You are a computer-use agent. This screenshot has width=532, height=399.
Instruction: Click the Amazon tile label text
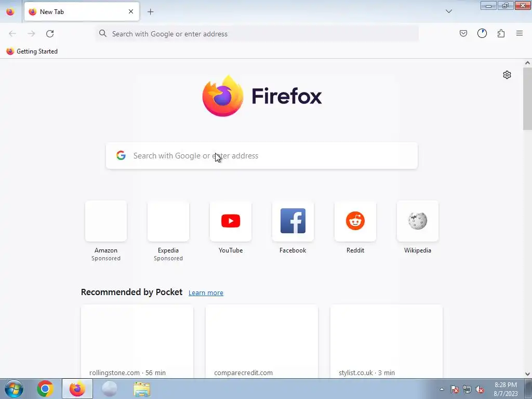(x=106, y=250)
